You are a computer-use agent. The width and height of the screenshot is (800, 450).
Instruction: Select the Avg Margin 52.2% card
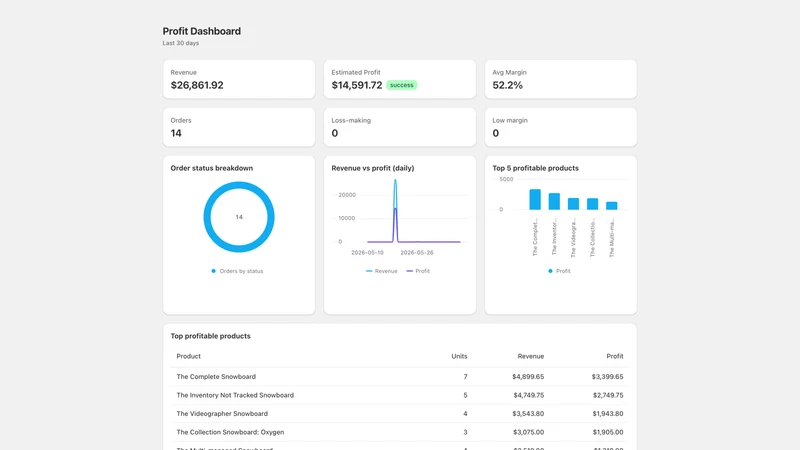(561, 79)
